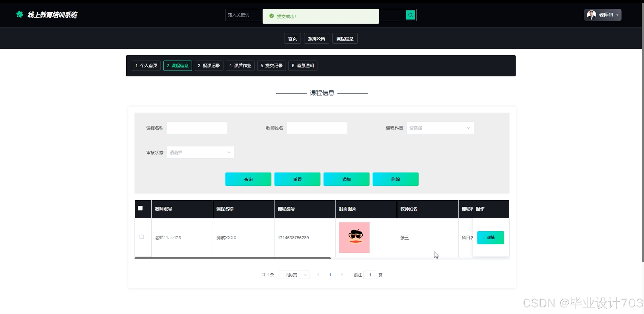This screenshot has height=314, width=644.
Task: Check the row checkbox for 老师11-zz123
Action: click(x=142, y=237)
